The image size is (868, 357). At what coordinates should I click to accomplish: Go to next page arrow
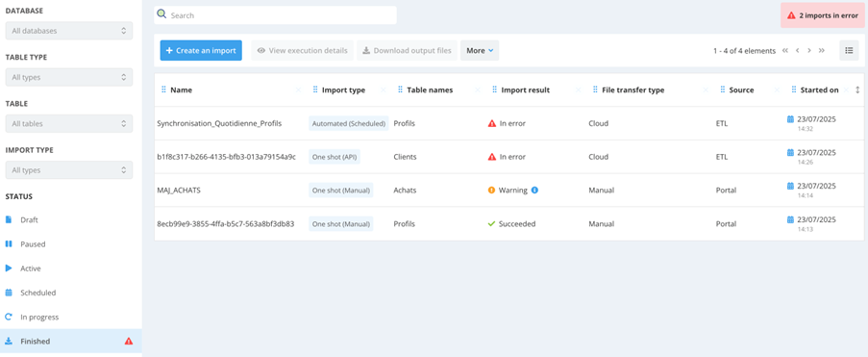809,50
